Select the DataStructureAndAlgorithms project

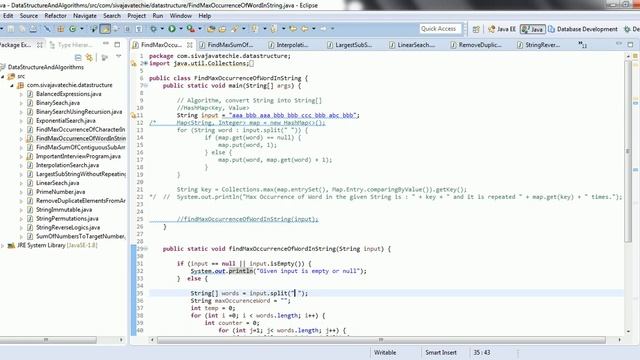[x=45, y=67]
